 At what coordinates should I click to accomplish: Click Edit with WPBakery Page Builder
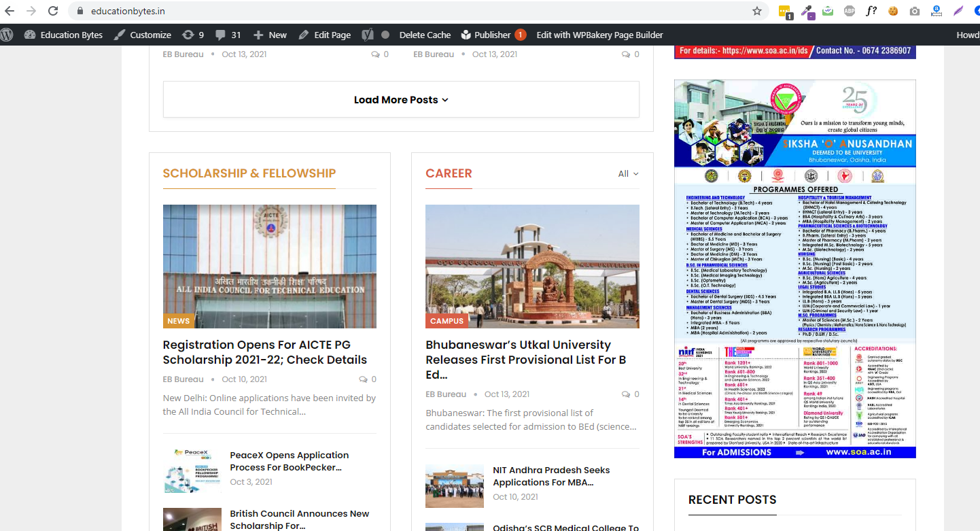tap(599, 35)
